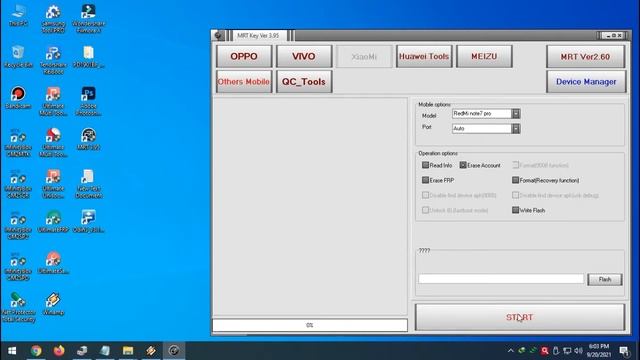Viewport: 640px width, 360px height.
Task: Click the Flash browse button
Action: (604, 279)
